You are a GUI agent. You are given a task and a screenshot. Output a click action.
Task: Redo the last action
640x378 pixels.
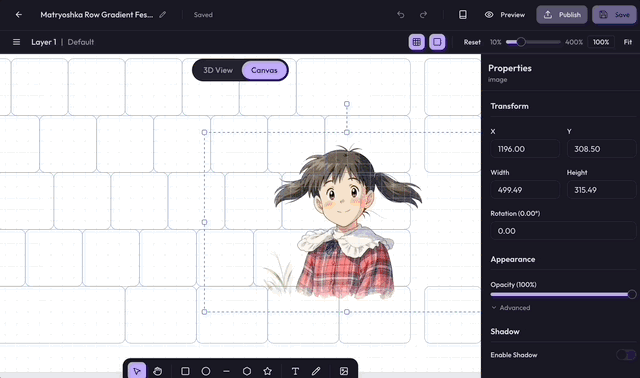(x=423, y=15)
